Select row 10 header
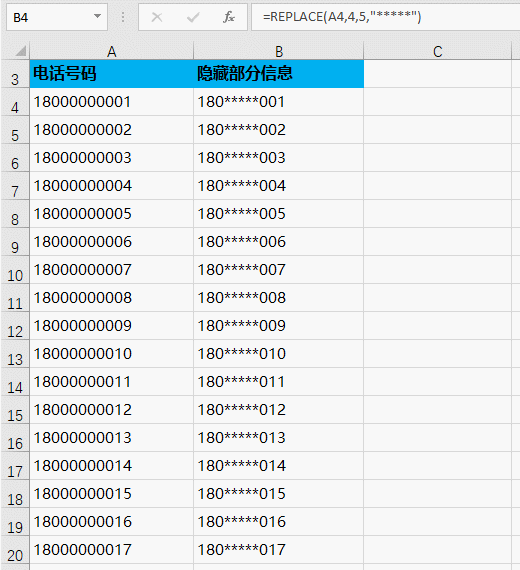Image resolution: width=520 pixels, height=570 pixels. (x=15, y=270)
